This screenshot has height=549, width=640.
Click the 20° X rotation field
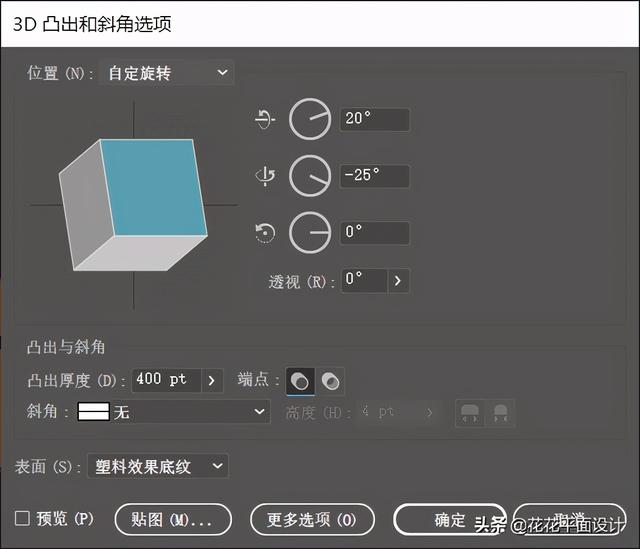coord(375,119)
